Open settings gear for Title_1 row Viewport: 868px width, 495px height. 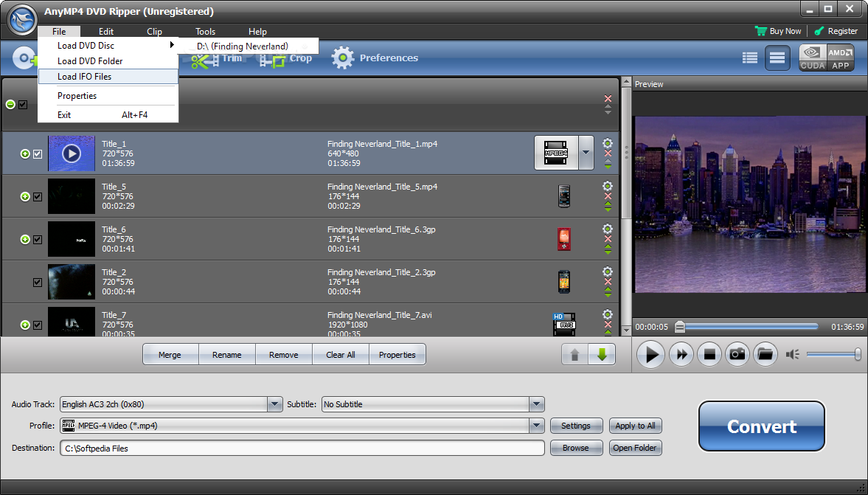tap(607, 143)
